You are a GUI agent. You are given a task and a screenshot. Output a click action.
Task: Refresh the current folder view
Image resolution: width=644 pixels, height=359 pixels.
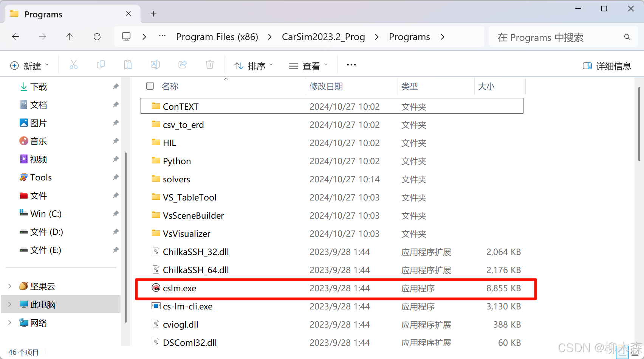[x=97, y=37]
